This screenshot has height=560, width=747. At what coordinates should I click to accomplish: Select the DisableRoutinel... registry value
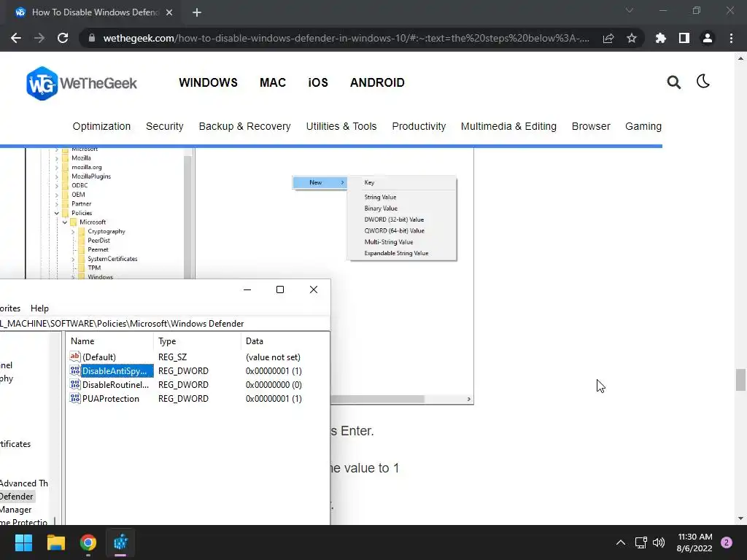[x=116, y=385]
